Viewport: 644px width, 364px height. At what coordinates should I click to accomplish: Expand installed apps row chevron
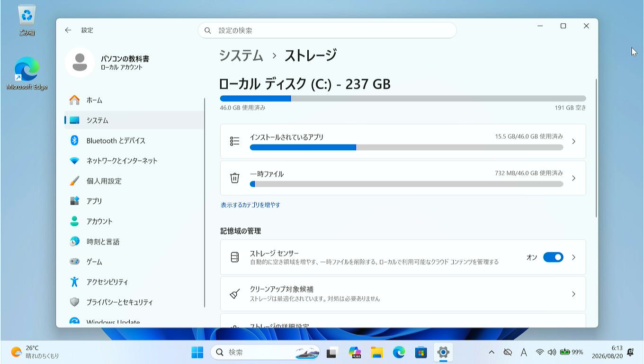click(573, 141)
